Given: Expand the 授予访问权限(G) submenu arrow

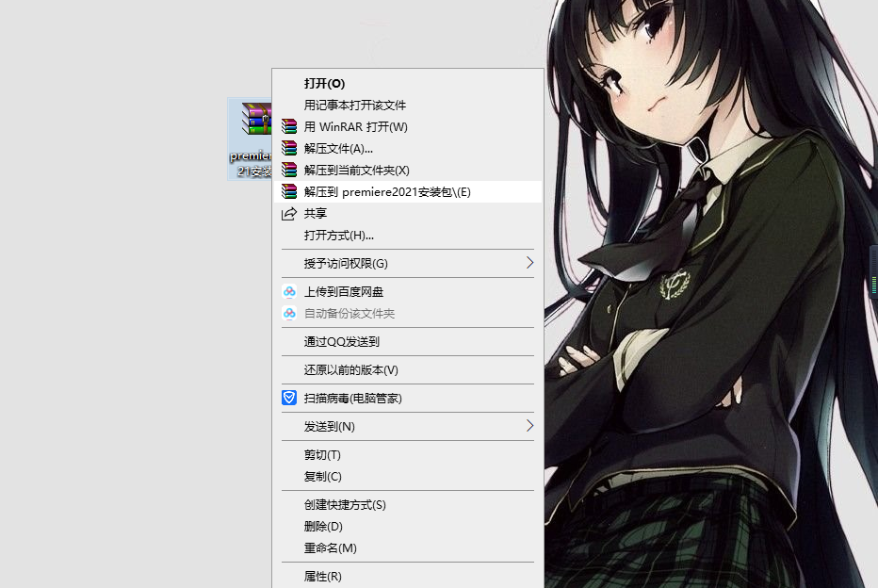Looking at the screenshot, I should [x=529, y=263].
